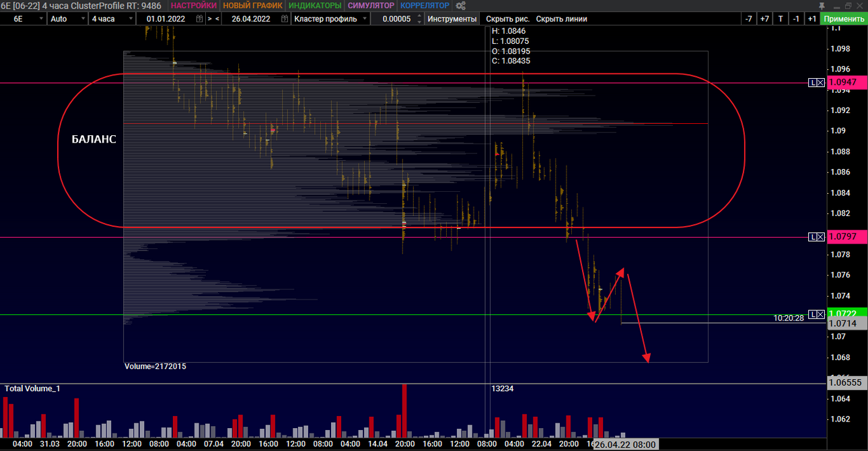Viewport: 868px width, 451px height.
Task: Remove the 1.0722 line with its X icon
Action: [x=820, y=314]
